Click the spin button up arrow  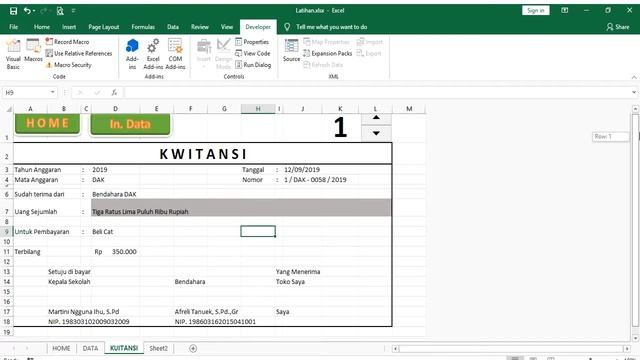point(376,118)
